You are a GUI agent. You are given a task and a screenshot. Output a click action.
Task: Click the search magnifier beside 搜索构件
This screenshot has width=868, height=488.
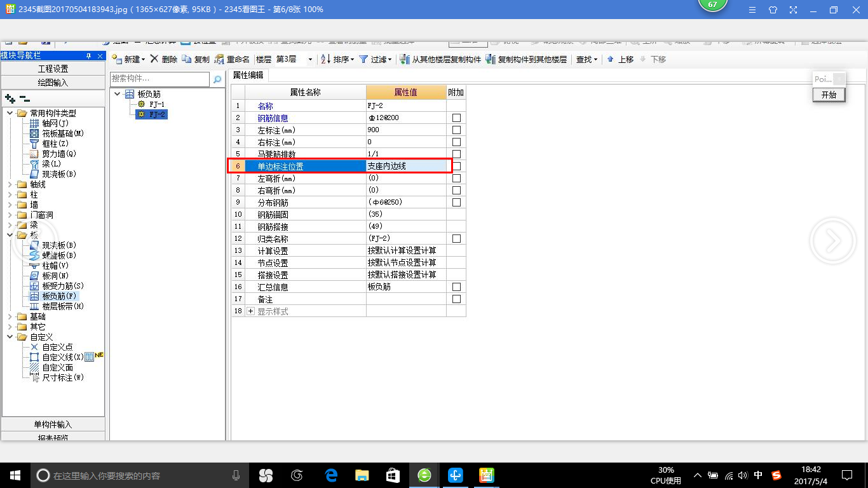coord(217,79)
